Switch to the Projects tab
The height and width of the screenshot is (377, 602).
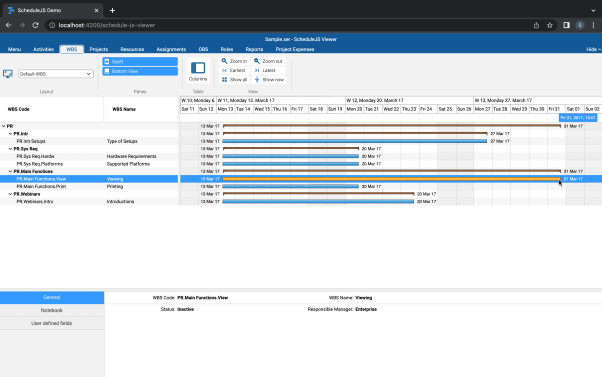[x=99, y=49]
